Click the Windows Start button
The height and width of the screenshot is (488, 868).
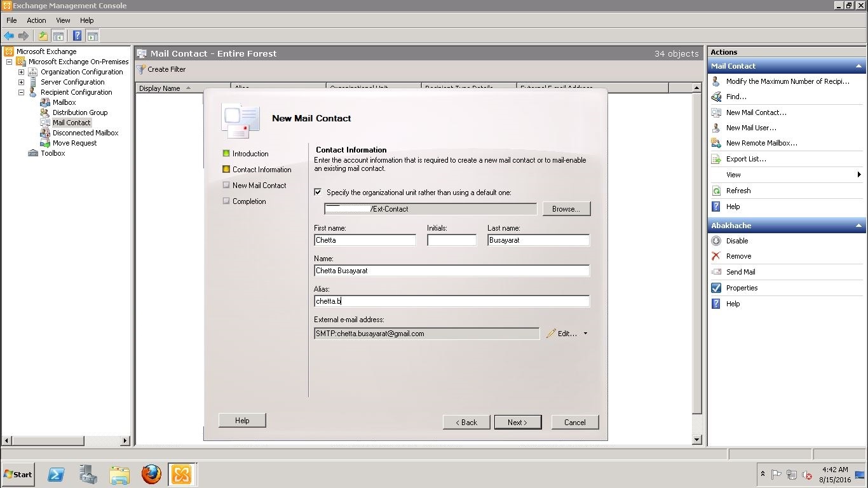coord(18,474)
